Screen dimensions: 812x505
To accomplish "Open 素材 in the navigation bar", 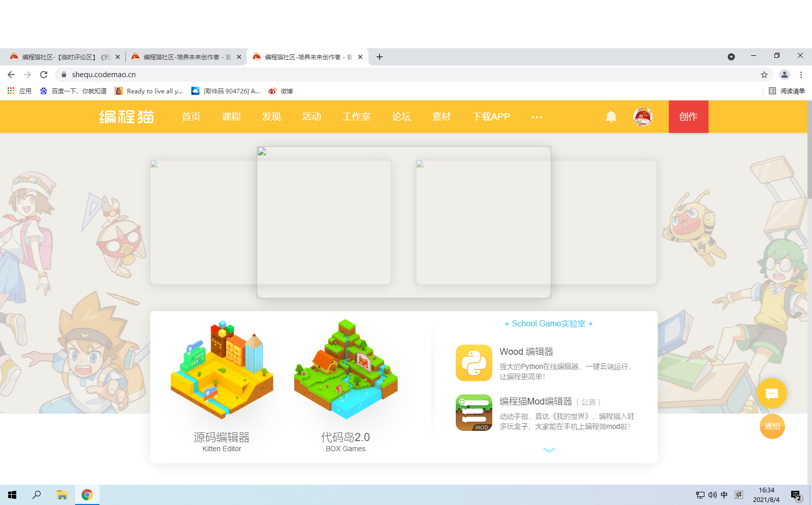I will tap(442, 117).
